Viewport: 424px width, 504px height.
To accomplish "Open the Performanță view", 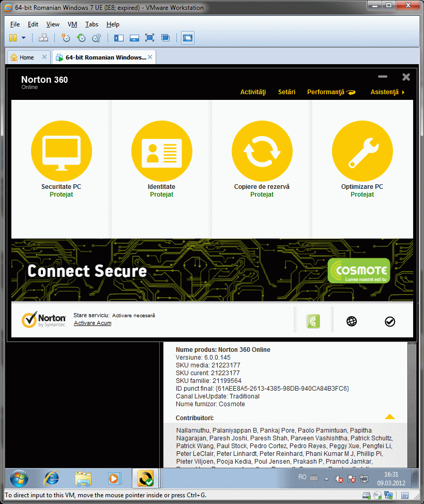I will [331, 92].
